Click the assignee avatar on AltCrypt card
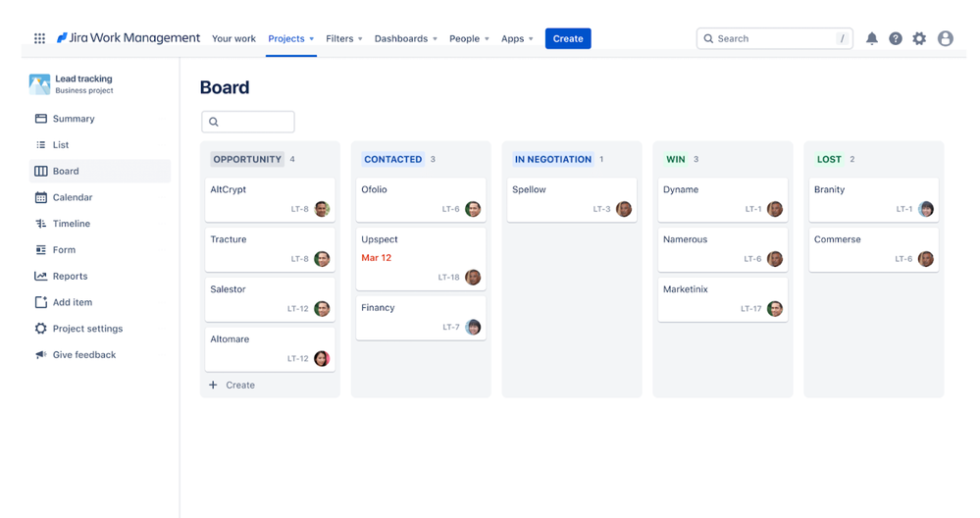 coord(322,209)
